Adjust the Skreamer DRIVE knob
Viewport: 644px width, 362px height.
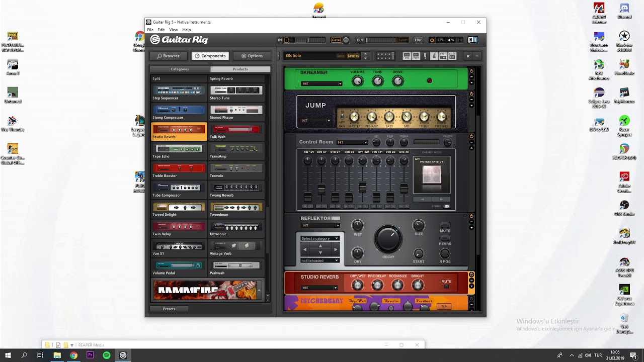[397, 80]
